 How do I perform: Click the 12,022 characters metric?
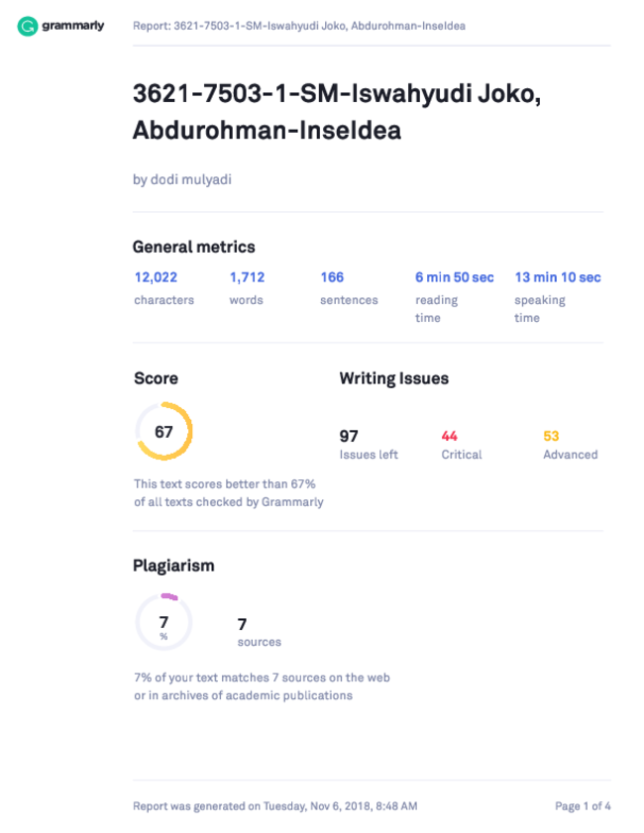164,288
